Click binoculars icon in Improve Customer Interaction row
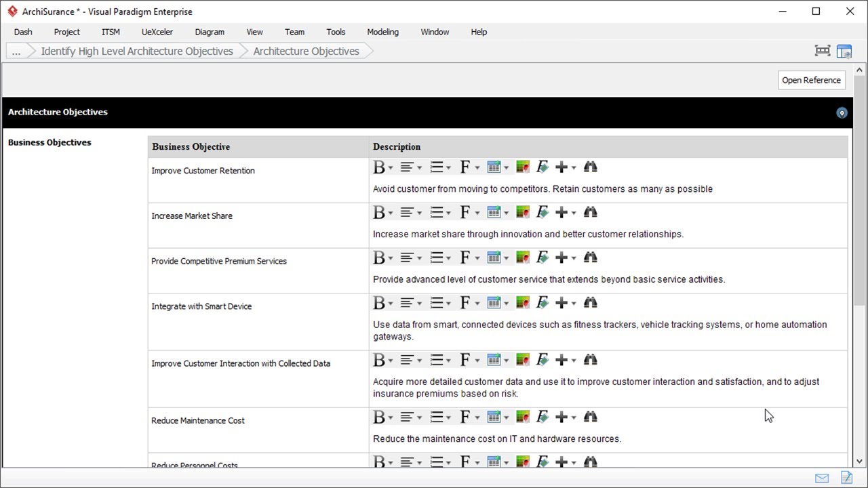Image resolution: width=868 pixels, height=488 pixels. [590, 360]
